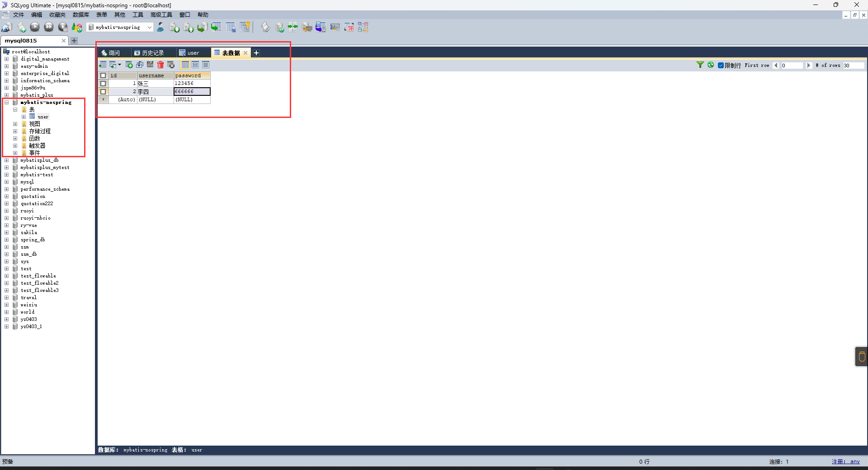Check the row checkbox for 李四

pos(103,92)
